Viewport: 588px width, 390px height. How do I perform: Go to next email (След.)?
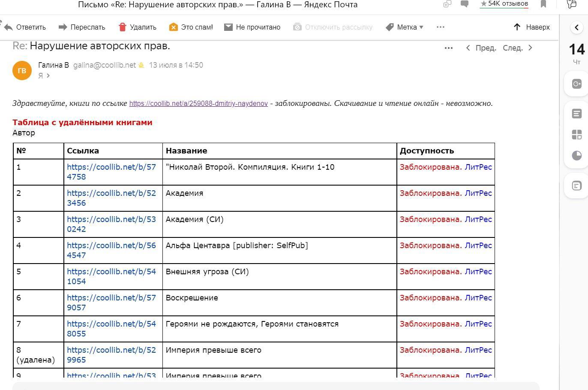(x=517, y=48)
